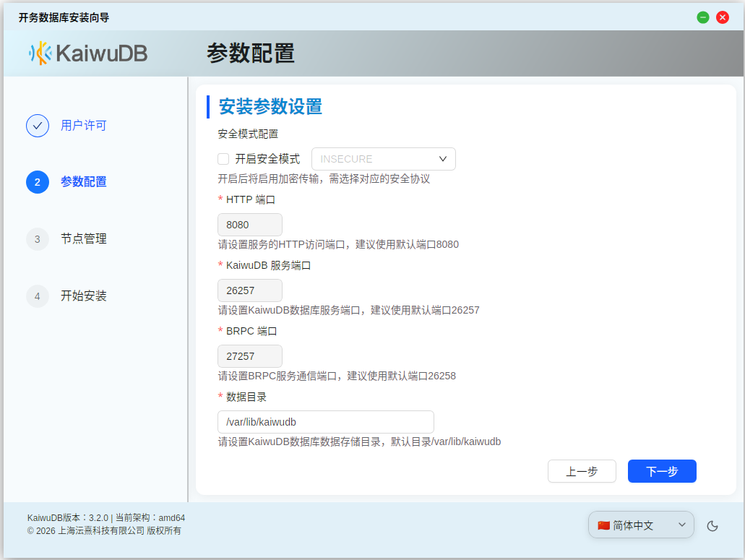Click hint text about default port 8080
The width and height of the screenshot is (745, 560).
[338, 245]
